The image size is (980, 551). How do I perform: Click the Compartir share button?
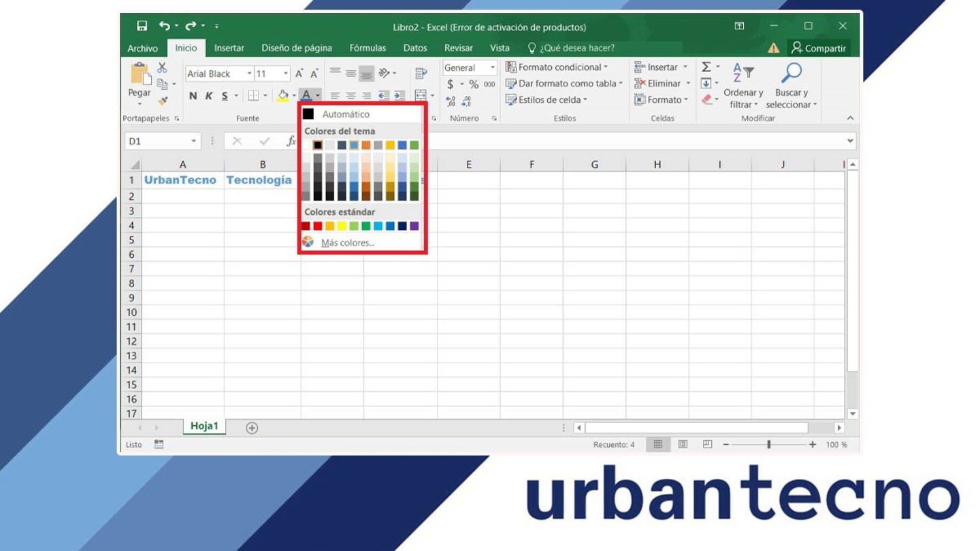point(819,48)
